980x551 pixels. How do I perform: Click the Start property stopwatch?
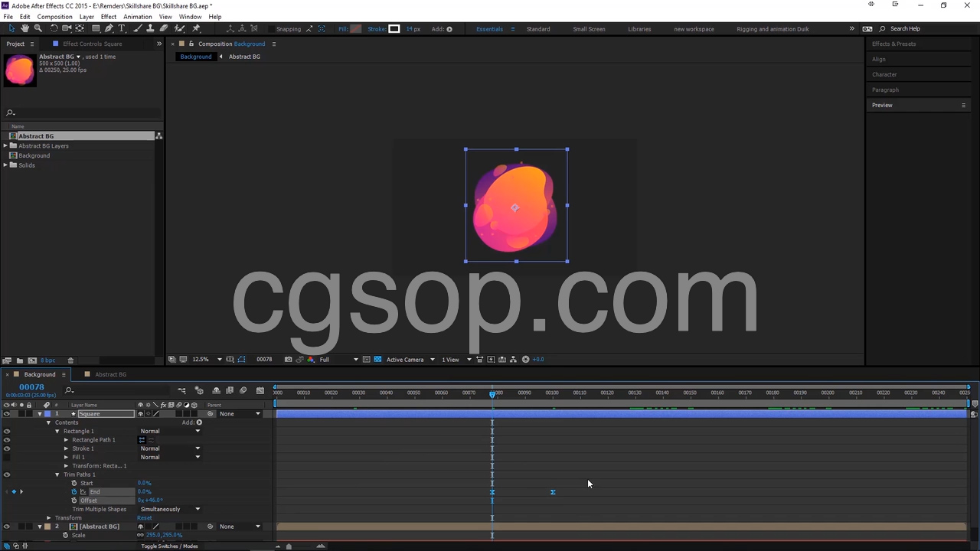(74, 483)
